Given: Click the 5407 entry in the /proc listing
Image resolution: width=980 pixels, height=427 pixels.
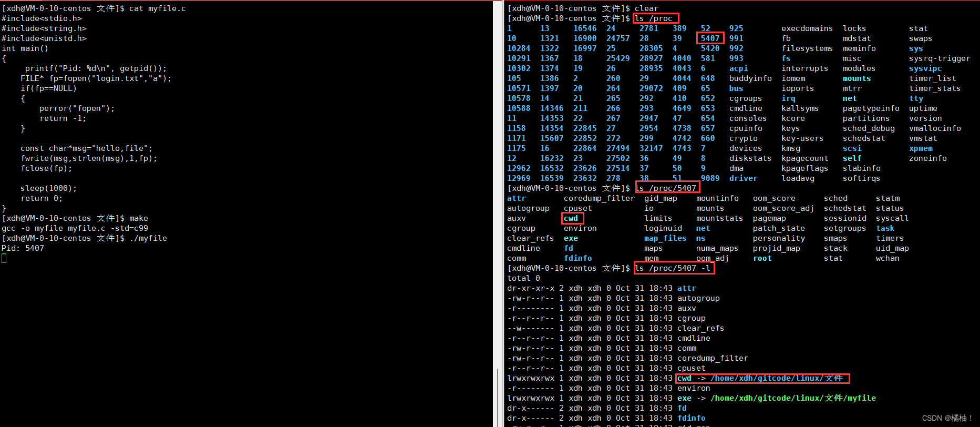Looking at the screenshot, I should [710, 38].
